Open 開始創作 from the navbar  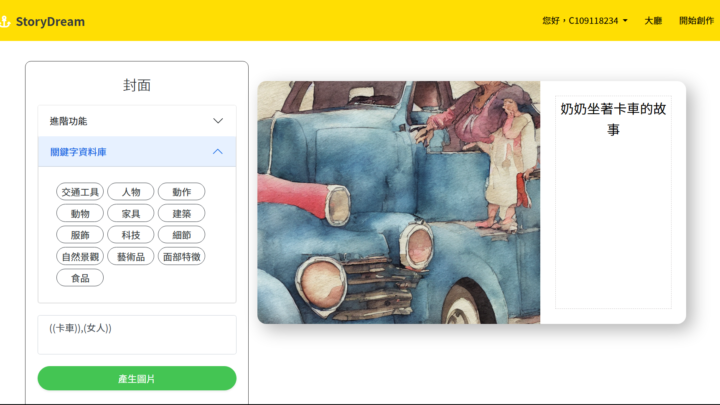tap(695, 21)
